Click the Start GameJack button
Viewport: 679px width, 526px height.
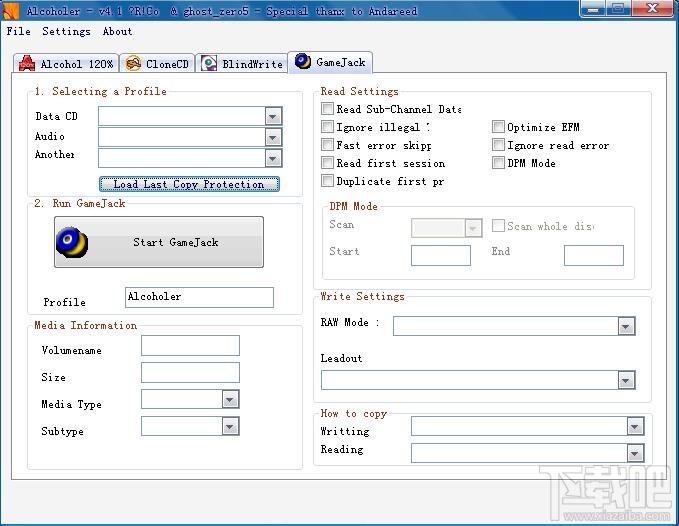[x=159, y=242]
